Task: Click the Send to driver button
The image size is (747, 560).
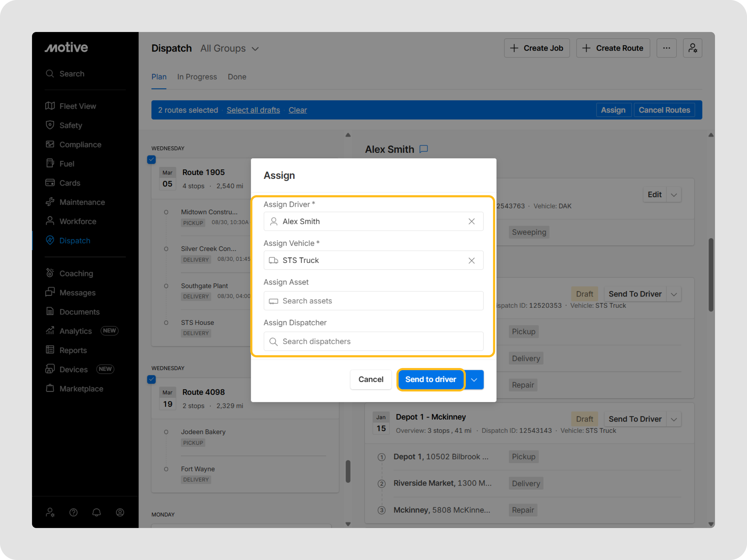Action: (431, 379)
